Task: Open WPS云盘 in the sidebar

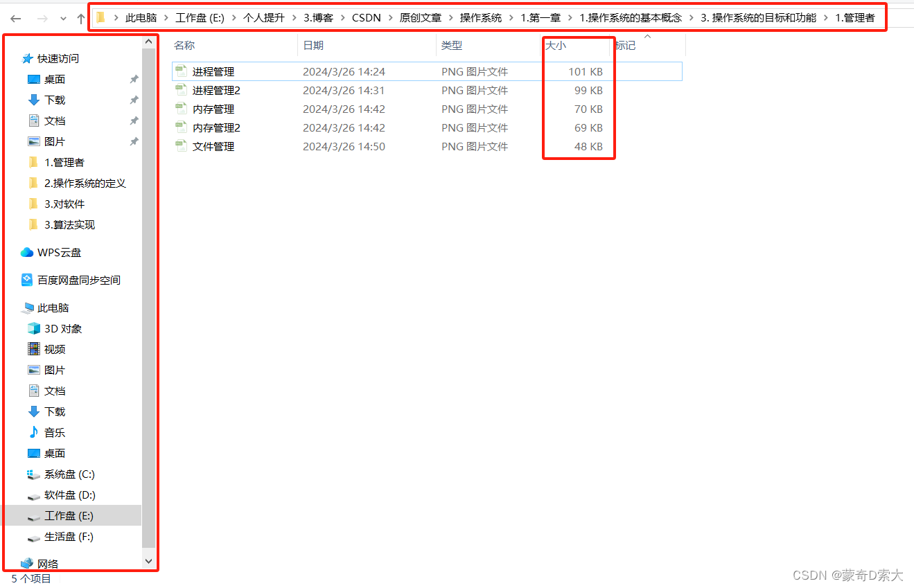Action: pyautogui.click(x=59, y=253)
